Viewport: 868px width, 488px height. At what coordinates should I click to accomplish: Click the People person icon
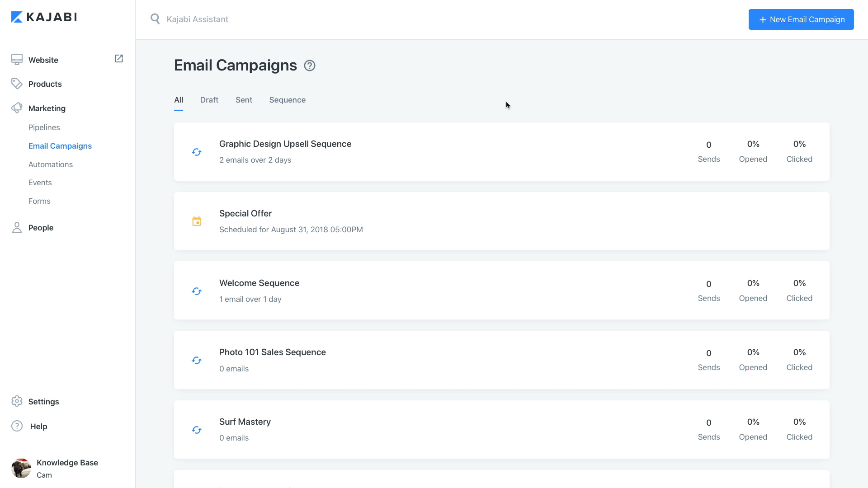pyautogui.click(x=17, y=227)
